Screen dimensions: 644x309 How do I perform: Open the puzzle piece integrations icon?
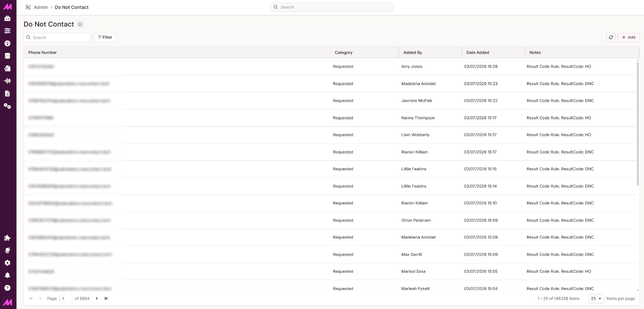coord(7,238)
